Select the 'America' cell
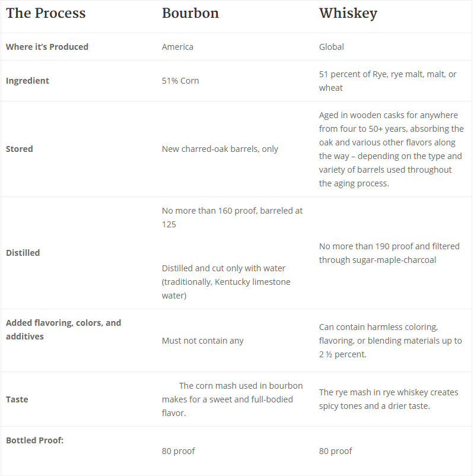 (x=177, y=47)
